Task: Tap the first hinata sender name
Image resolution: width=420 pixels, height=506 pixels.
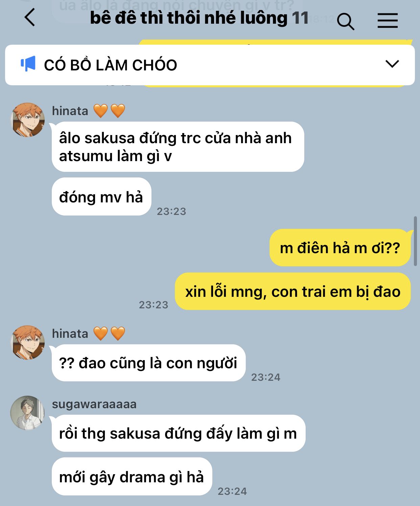Action: coord(70,111)
